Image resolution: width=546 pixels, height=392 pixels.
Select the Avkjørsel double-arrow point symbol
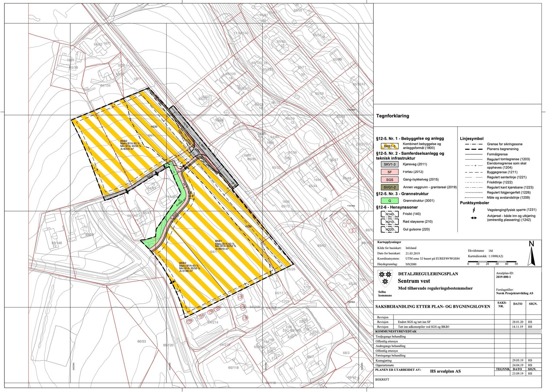coord(473,218)
